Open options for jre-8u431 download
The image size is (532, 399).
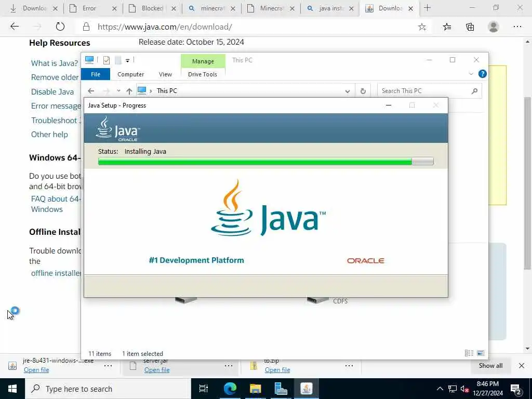pyautogui.click(x=108, y=366)
